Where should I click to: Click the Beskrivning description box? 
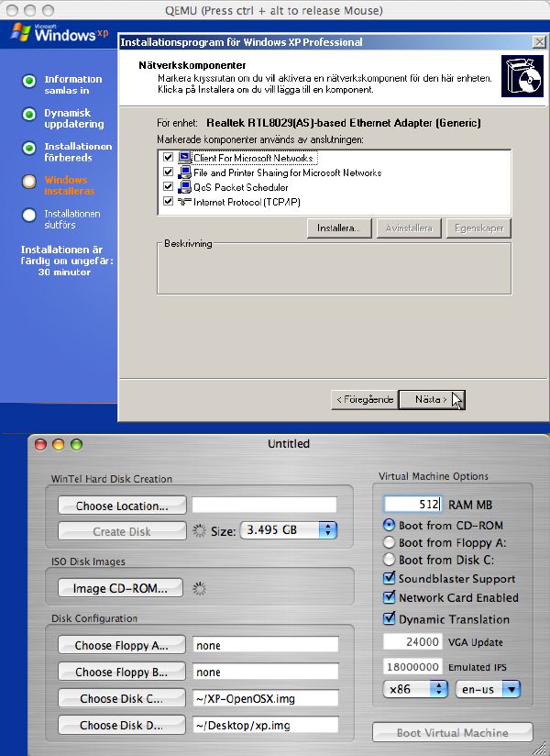pos(335,269)
